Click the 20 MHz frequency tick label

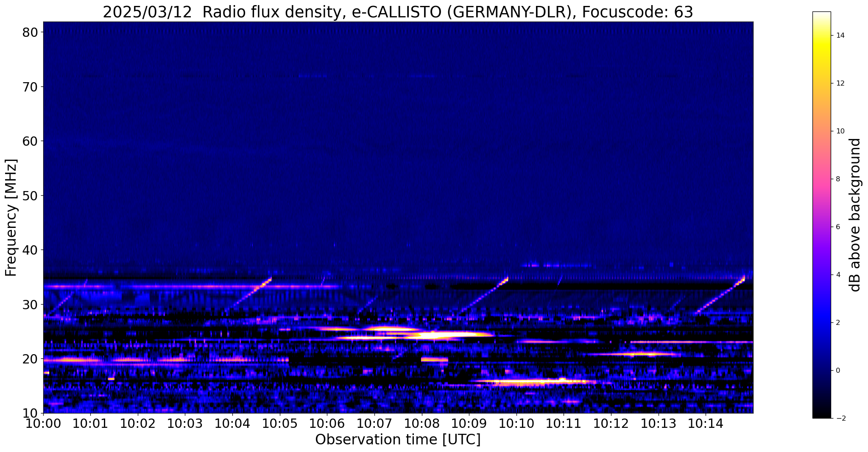pos(30,359)
